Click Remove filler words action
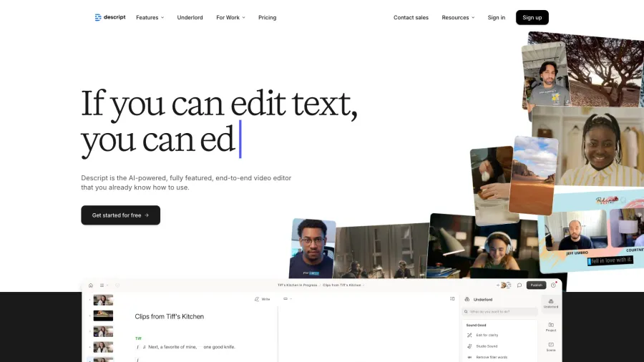 point(487,358)
